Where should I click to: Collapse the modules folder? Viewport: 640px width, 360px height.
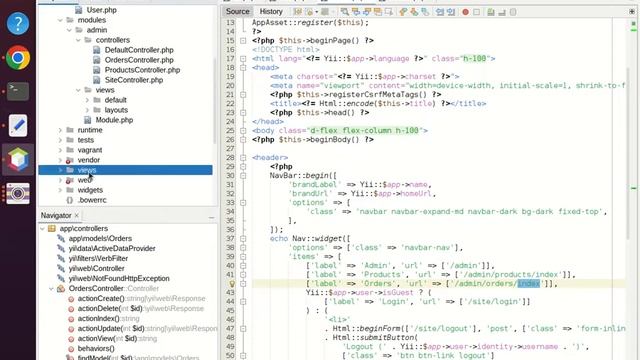[60, 20]
